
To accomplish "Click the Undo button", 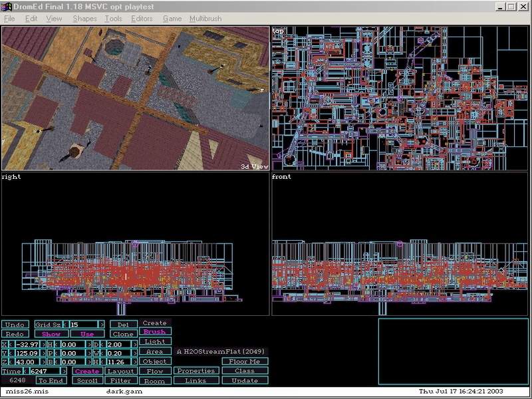I will (15, 325).
